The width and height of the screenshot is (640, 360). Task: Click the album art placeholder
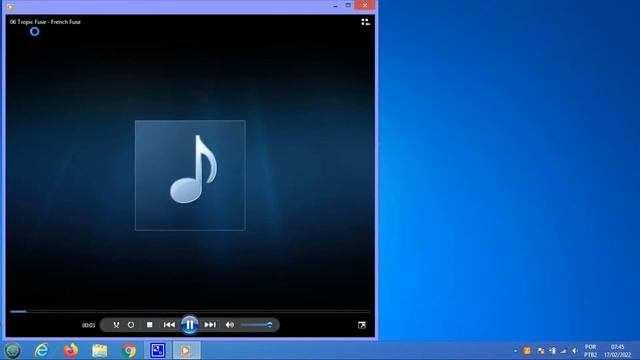tap(190, 176)
